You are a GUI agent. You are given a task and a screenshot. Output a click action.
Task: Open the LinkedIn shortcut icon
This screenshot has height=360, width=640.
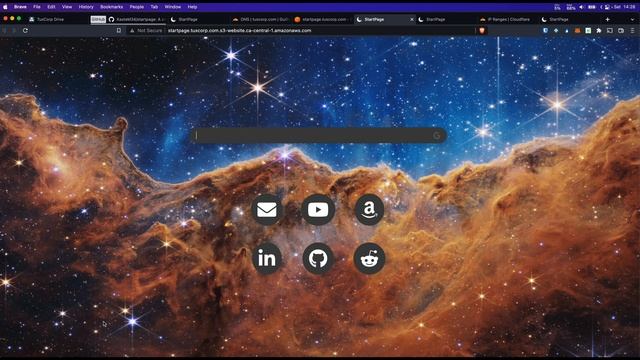coord(267,258)
